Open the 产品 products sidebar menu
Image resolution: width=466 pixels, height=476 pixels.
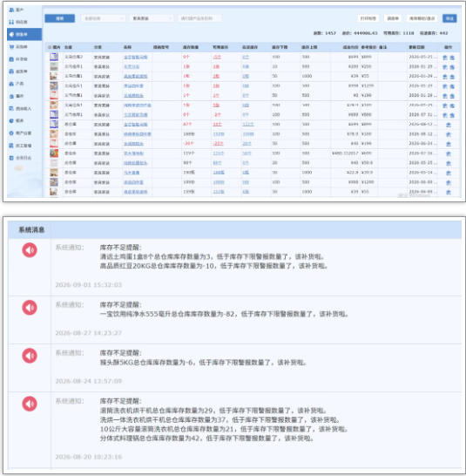(17, 84)
